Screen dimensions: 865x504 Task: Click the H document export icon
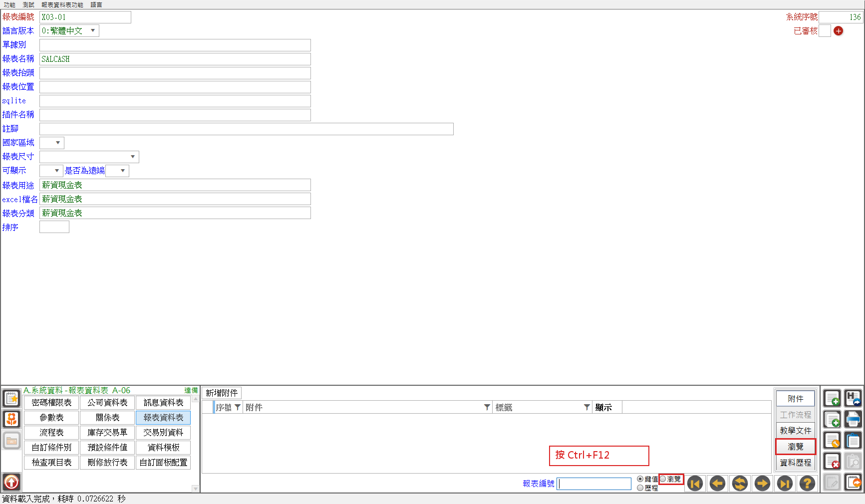853,399
